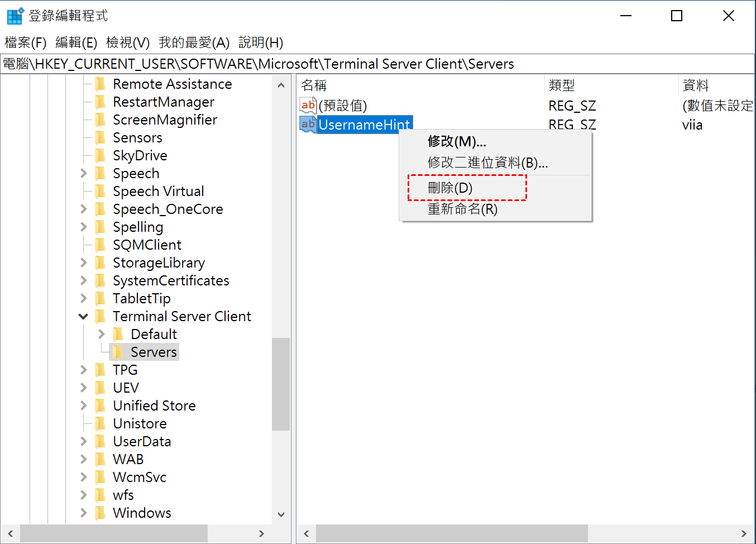The width and height of the screenshot is (756, 544).
Task: Click the TabletTip folder icon
Action: pos(101,298)
